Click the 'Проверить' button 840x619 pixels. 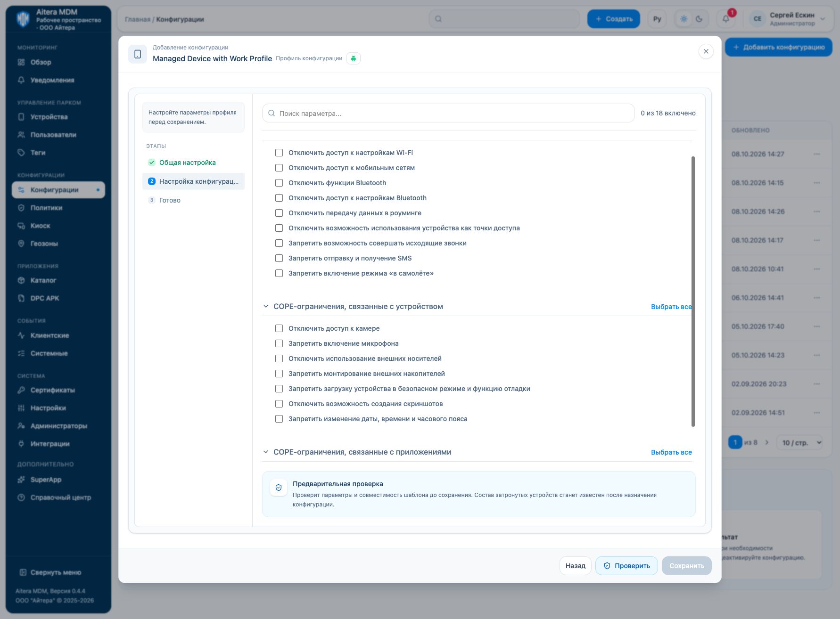coord(626,566)
